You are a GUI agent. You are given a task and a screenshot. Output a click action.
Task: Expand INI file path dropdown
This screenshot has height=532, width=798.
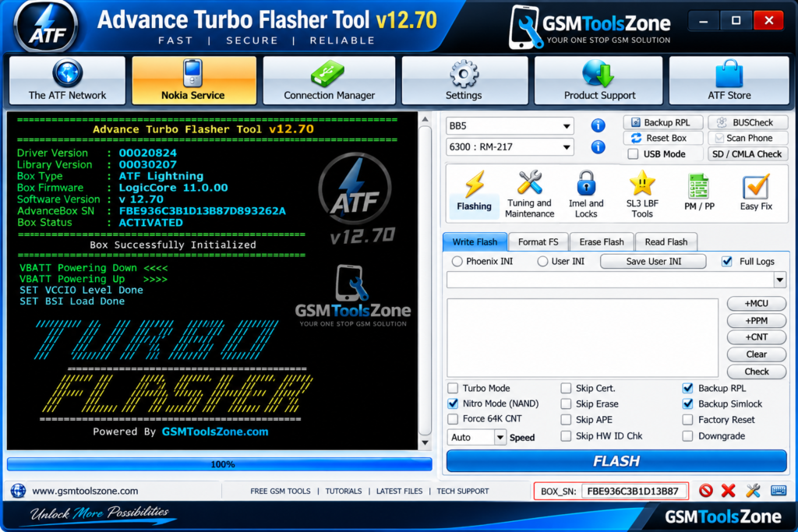(779, 280)
